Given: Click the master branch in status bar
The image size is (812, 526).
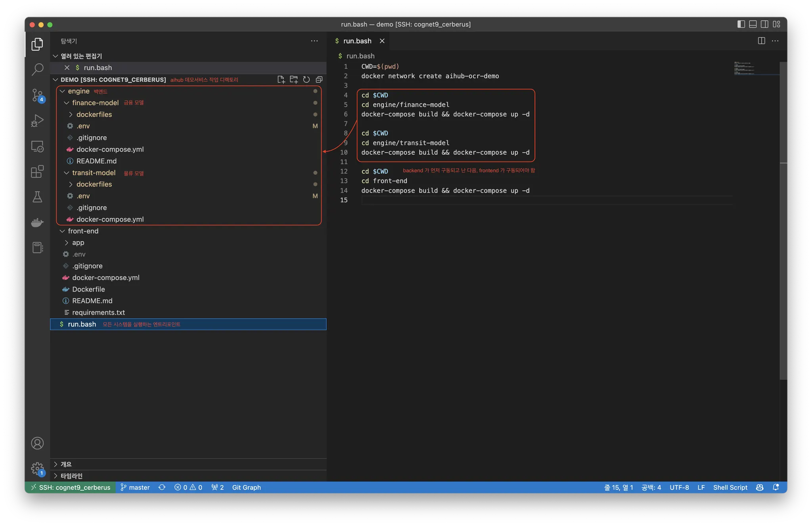Looking at the screenshot, I should click(135, 488).
